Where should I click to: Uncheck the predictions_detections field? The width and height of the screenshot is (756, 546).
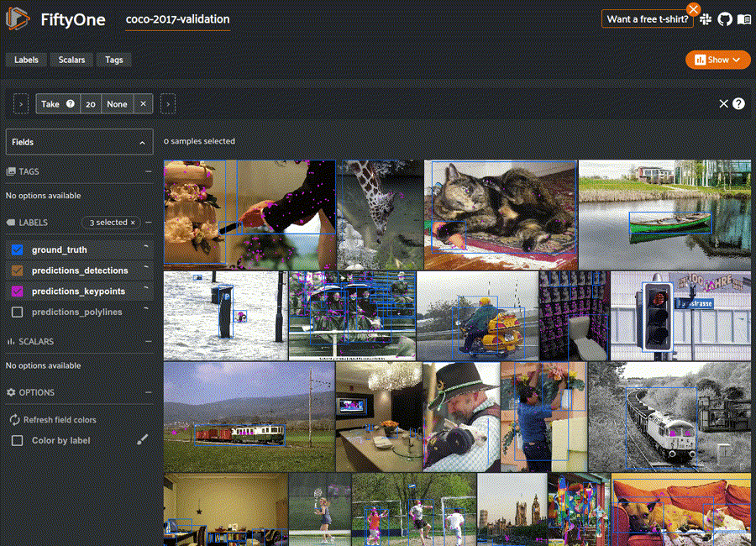point(18,270)
